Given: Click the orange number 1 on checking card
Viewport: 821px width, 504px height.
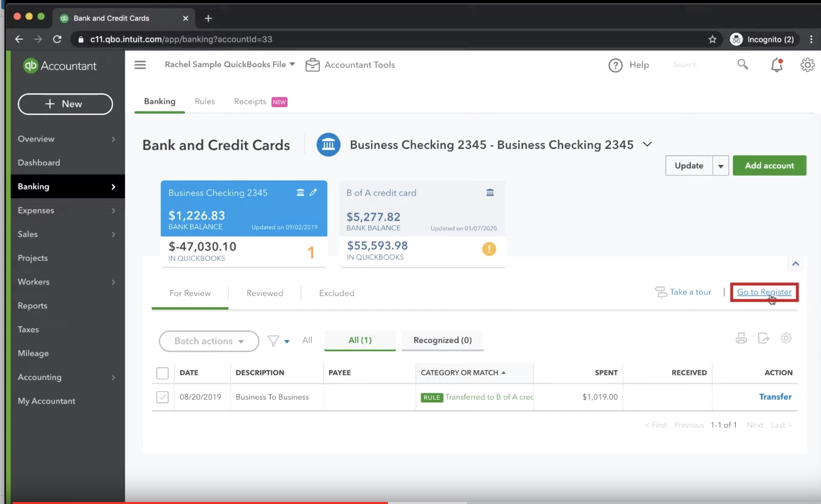Looking at the screenshot, I should (310, 252).
